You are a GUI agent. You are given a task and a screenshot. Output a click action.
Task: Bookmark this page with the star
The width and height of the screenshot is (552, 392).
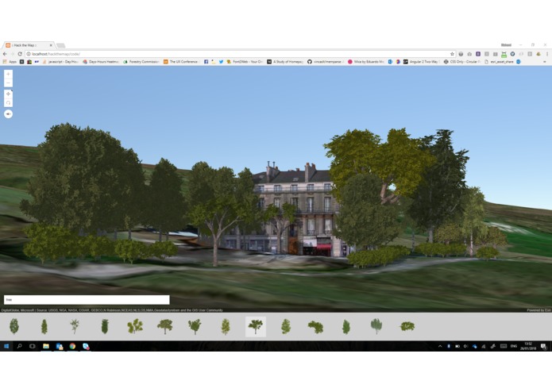[452, 54]
